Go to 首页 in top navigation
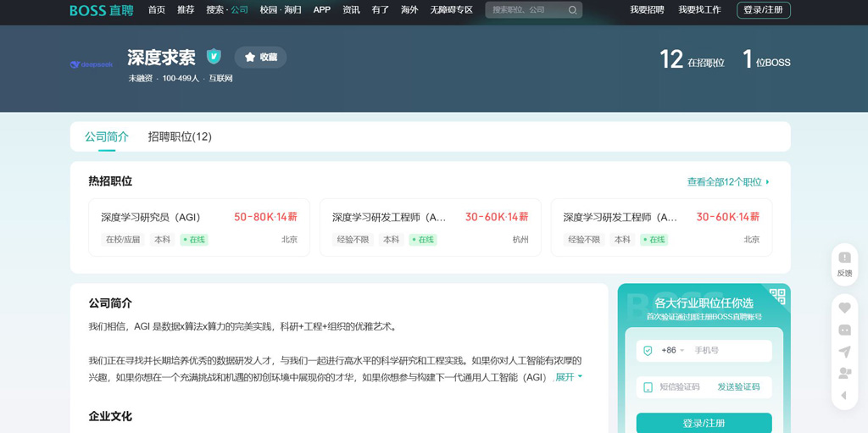 pos(157,10)
